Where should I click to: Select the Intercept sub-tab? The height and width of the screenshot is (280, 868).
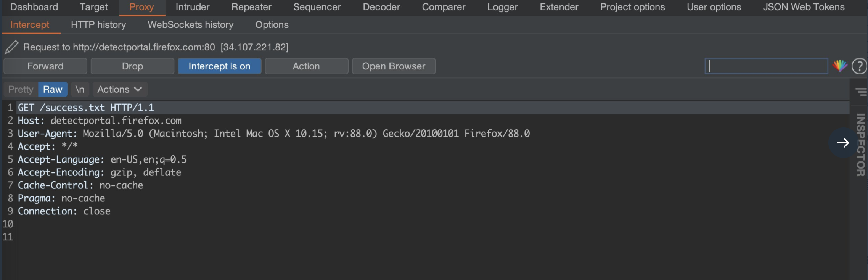click(30, 25)
